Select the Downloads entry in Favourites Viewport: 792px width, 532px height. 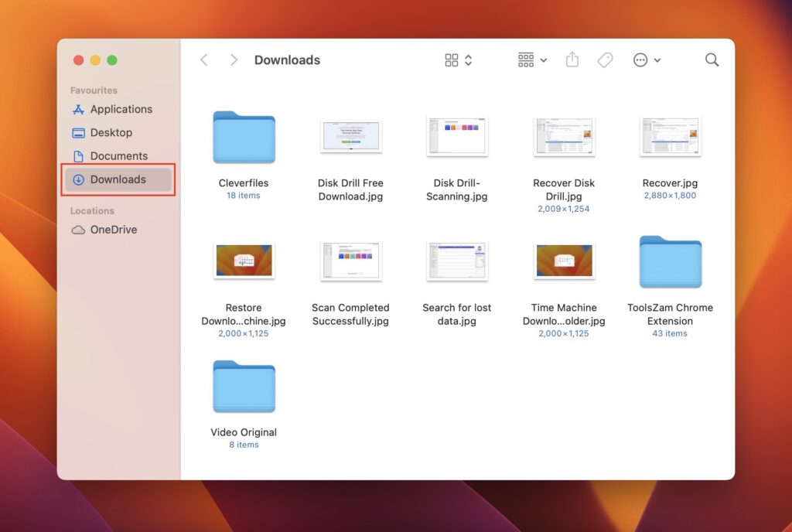point(118,179)
